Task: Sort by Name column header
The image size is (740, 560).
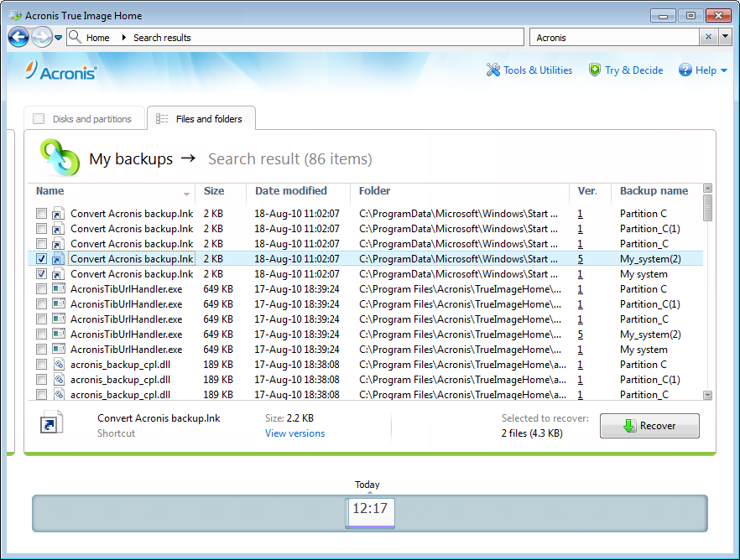Action: point(50,191)
